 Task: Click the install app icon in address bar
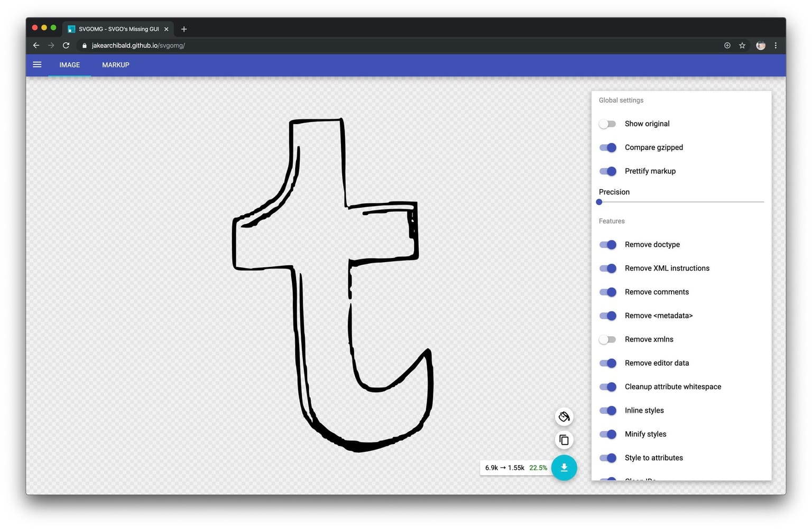(x=727, y=45)
